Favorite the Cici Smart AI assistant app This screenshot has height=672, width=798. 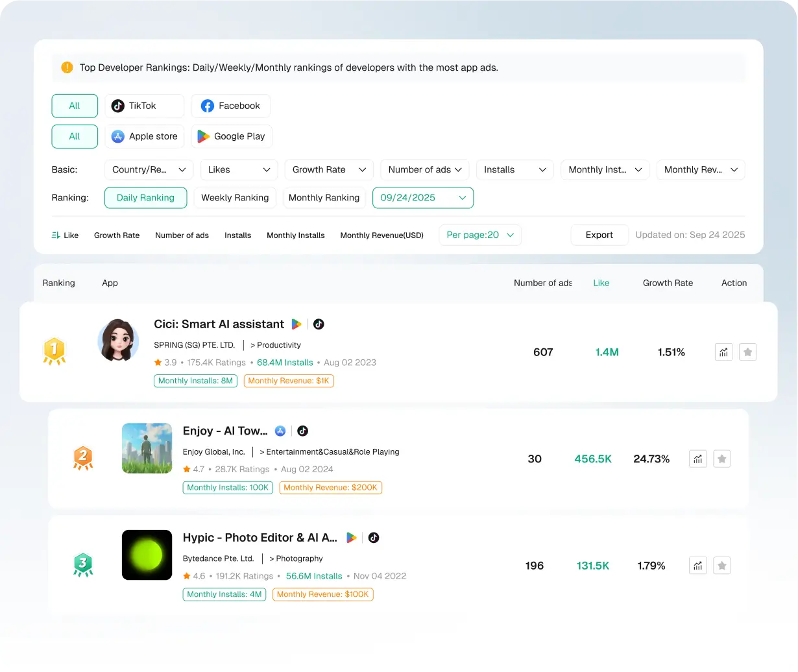click(x=747, y=352)
